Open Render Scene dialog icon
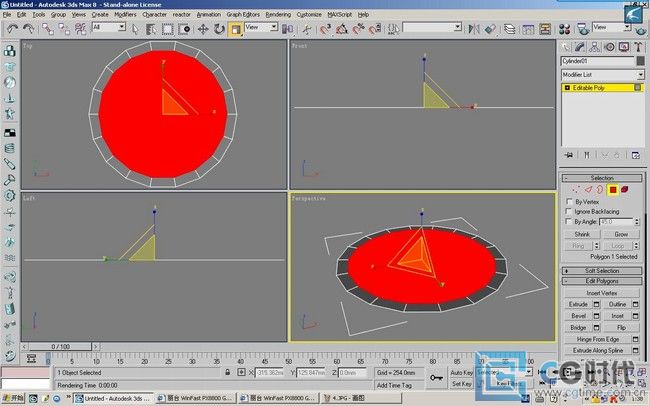Screen dimensions: 650x406 tap(582, 29)
